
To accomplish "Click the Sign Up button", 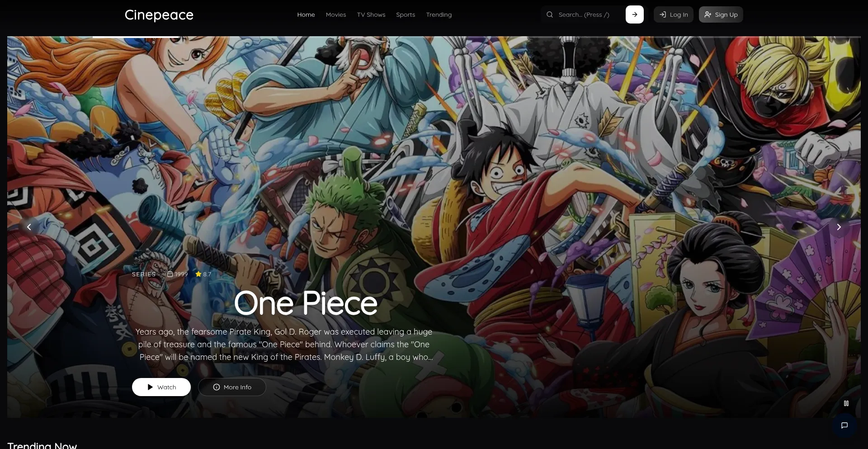I will [721, 14].
